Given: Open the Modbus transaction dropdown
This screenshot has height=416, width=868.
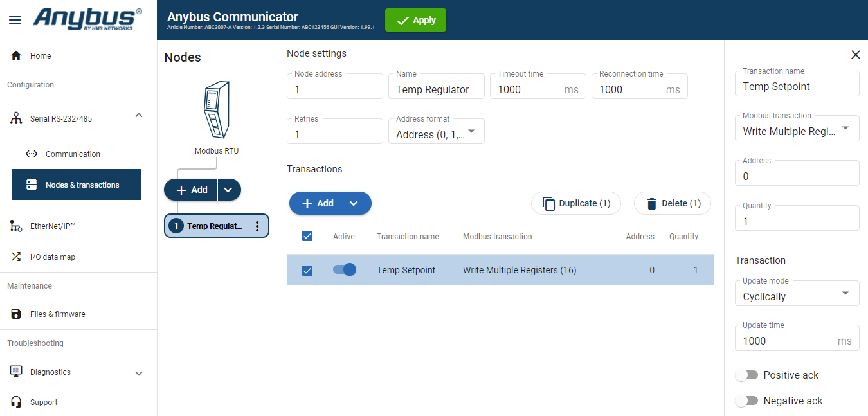Looking at the screenshot, I should [x=845, y=128].
